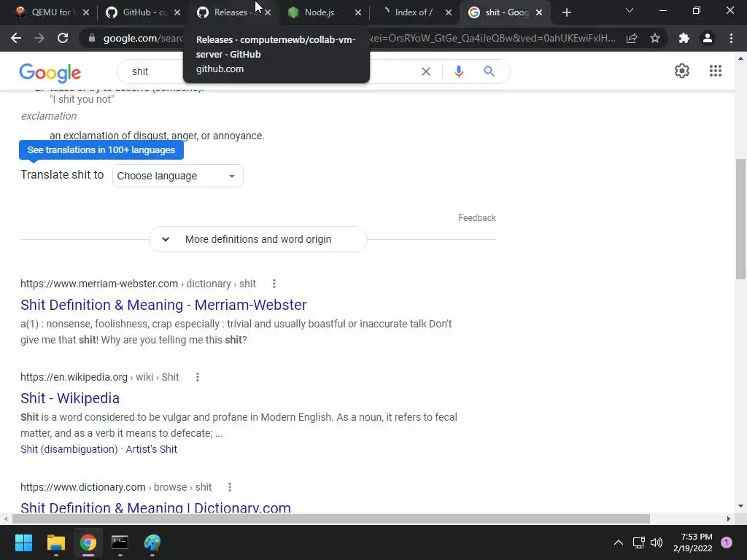Click the scroll-down arrow of vertical scrollbar

(x=740, y=506)
